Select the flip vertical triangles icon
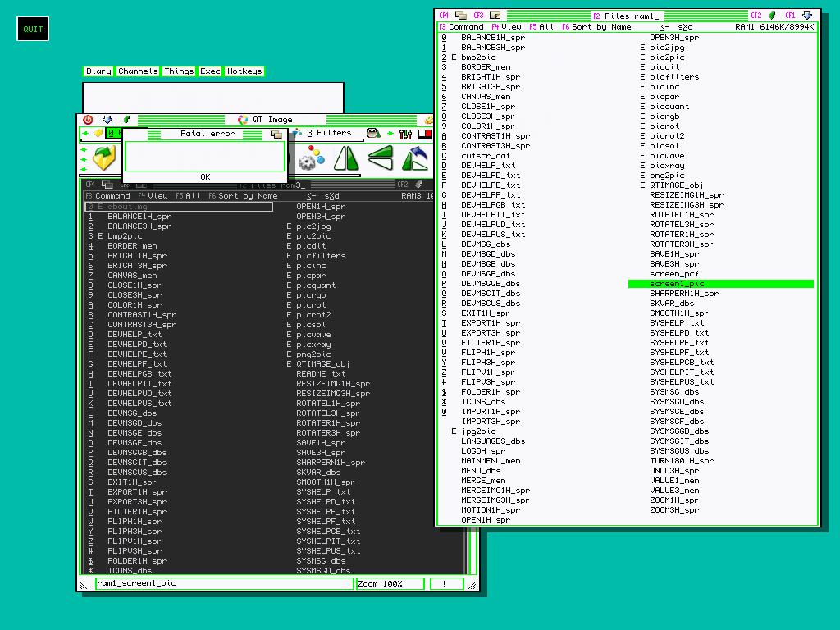 [x=381, y=158]
